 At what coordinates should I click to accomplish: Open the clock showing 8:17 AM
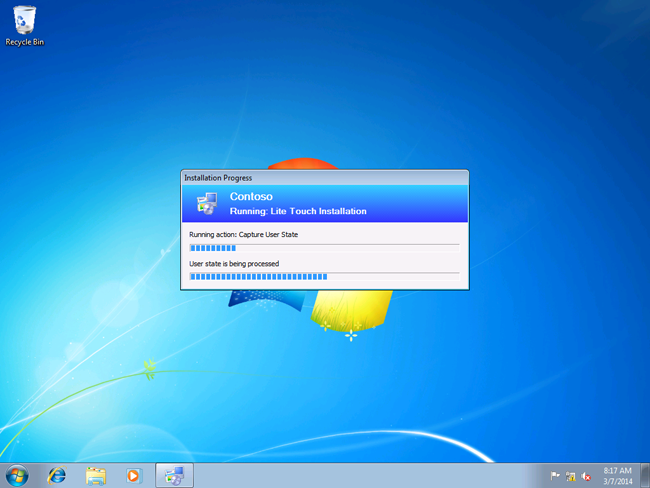coord(619,475)
